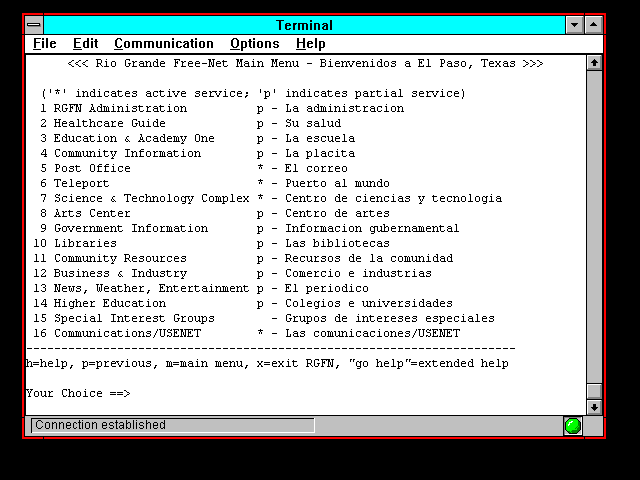The image size is (640, 480).
Task: Click the scroll up arrow
Action: coord(594,62)
